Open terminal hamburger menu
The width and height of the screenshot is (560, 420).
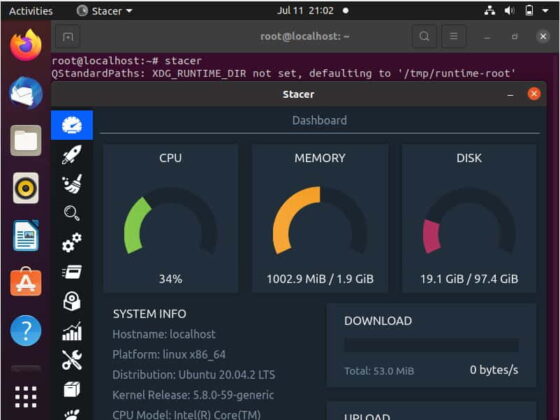(454, 36)
